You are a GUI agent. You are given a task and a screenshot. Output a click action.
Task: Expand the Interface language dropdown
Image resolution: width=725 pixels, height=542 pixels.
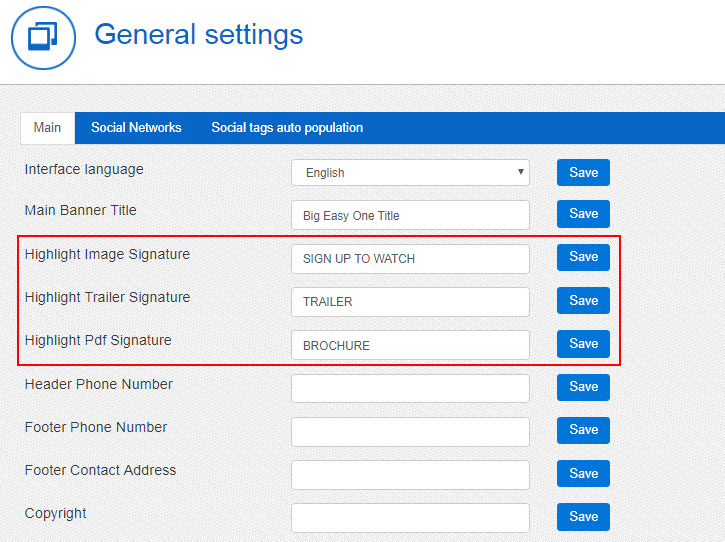(x=410, y=172)
